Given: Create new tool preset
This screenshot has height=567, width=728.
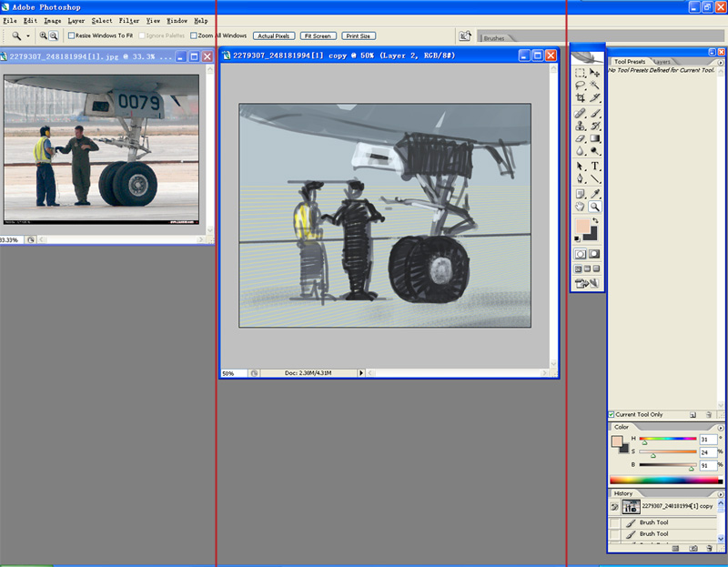Looking at the screenshot, I should tap(693, 415).
